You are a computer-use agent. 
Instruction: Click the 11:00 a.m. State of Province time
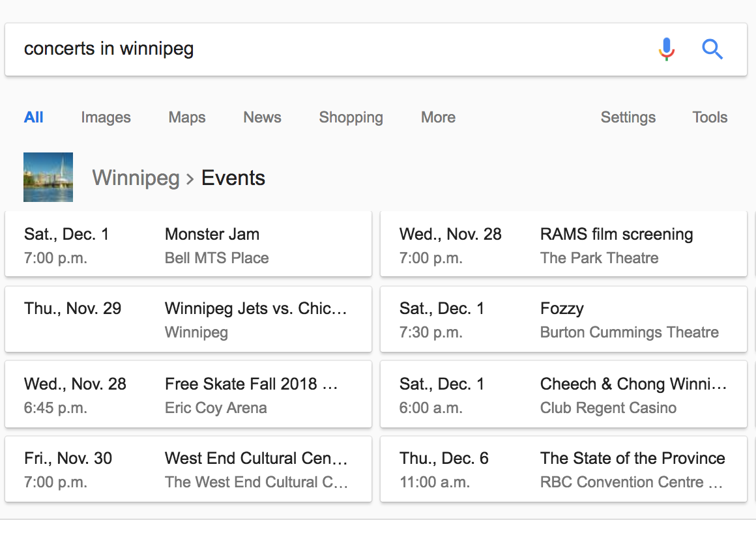[x=435, y=482]
